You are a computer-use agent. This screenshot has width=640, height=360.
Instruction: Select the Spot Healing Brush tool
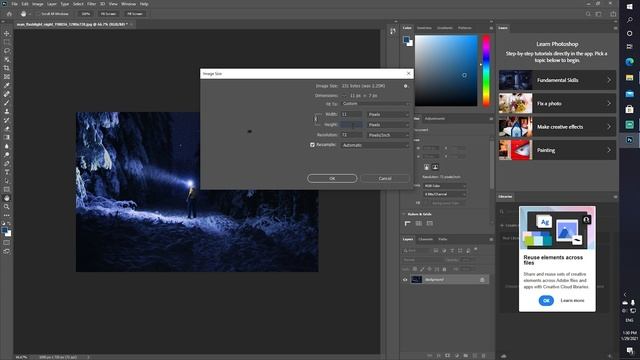(7, 94)
